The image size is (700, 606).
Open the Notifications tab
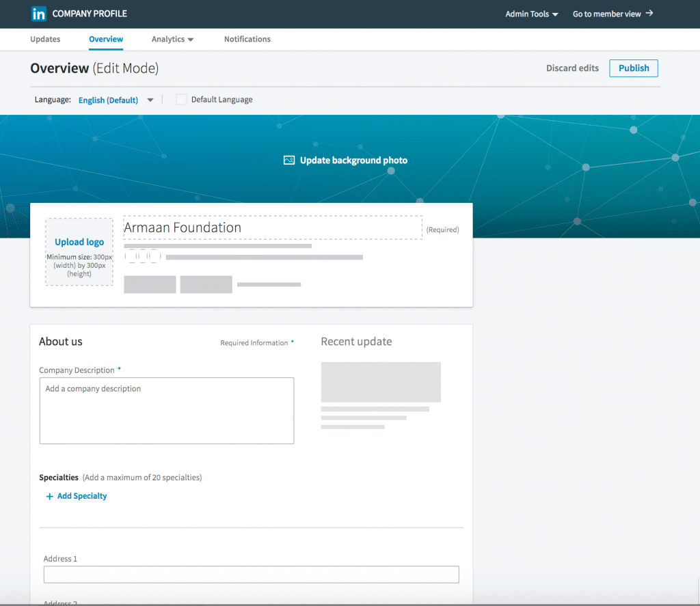(x=247, y=39)
